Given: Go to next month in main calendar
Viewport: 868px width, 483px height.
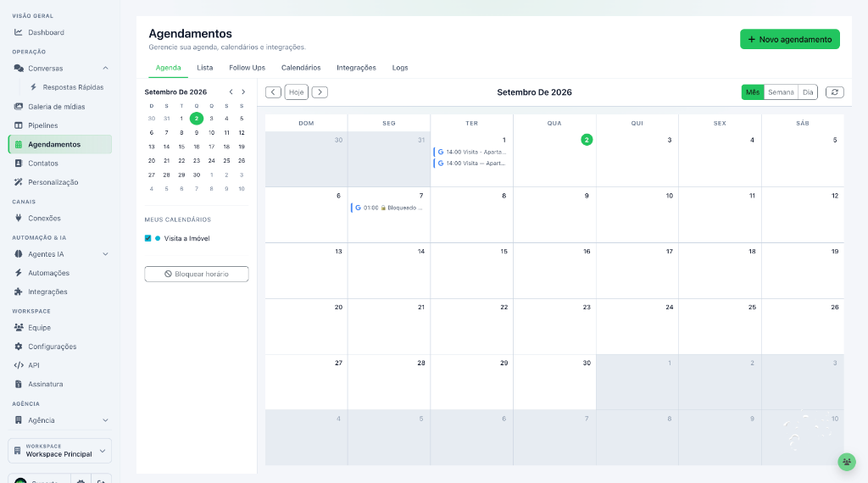Looking at the screenshot, I should [320, 92].
